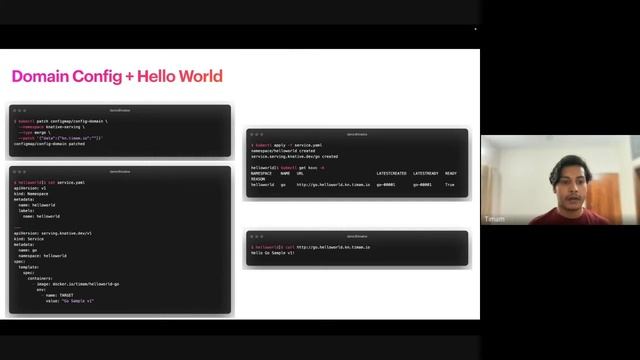Click the 'True' ready value
The width and height of the screenshot is (640, 360).
(x=449, y=185)
